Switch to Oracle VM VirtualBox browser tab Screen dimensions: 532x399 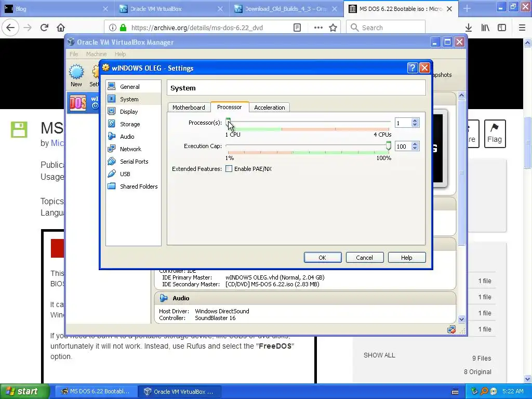pos(171,9)
